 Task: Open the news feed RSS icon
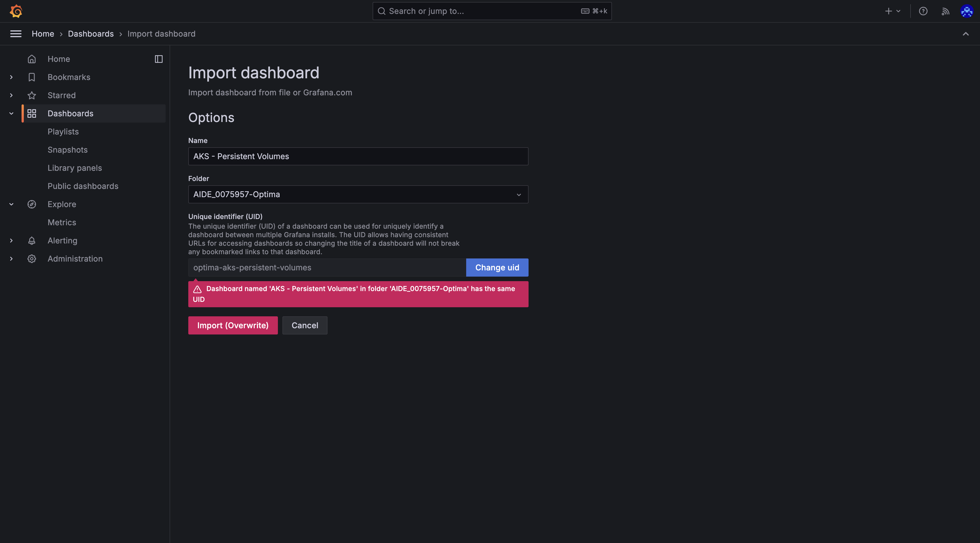coord(945,11)
